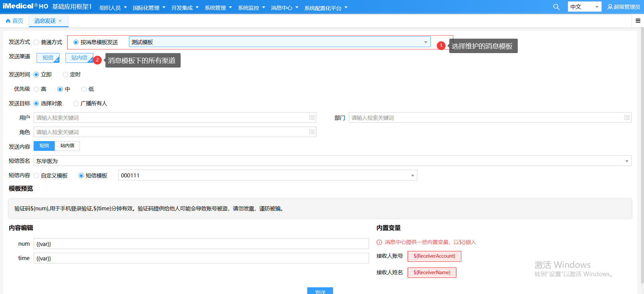This screenshot has height=294, width=644.
Task: Select 广播所有人 as send target
Action: pos(76,103)
